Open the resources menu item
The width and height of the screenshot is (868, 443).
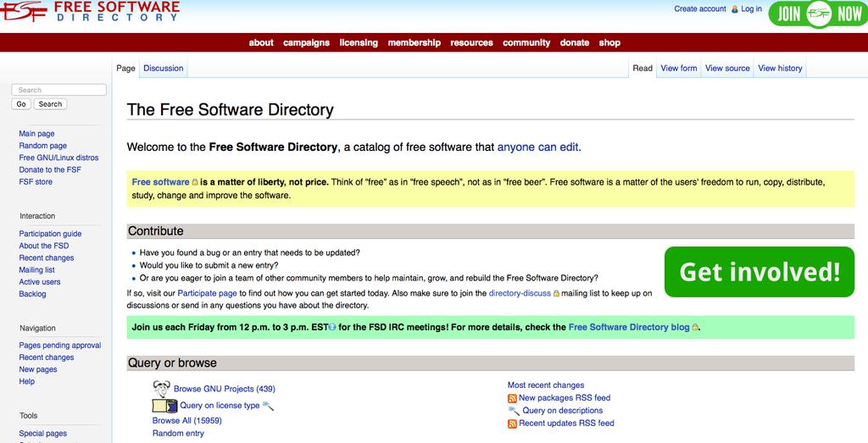coord(471,42)
